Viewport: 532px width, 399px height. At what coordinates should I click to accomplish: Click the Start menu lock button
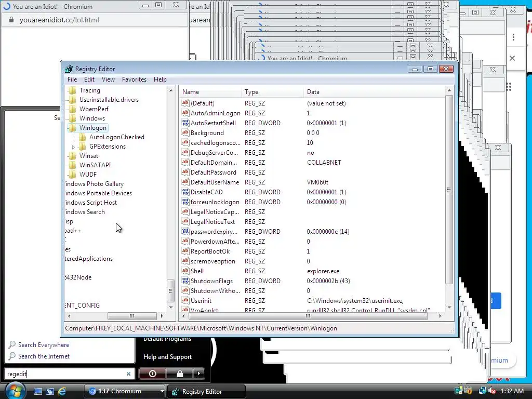(180, 374)
